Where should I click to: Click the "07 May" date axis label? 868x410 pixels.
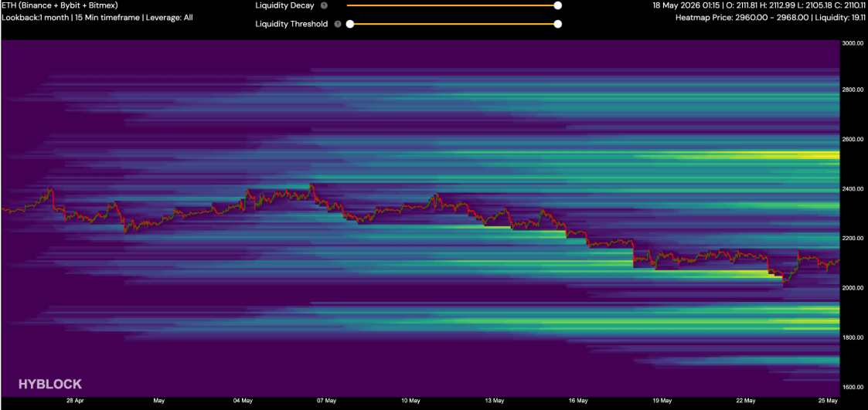(327, 400)
